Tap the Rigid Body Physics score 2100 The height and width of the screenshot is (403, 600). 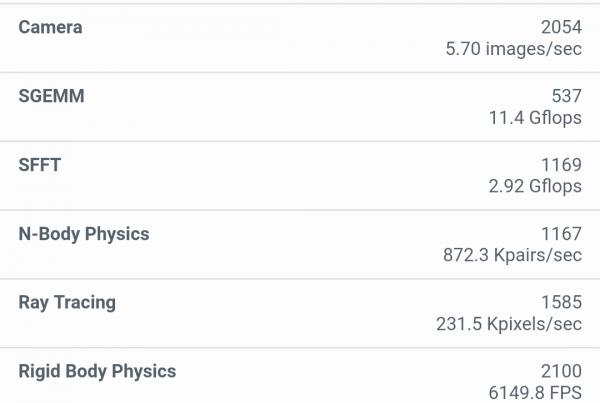click(561, 371)
